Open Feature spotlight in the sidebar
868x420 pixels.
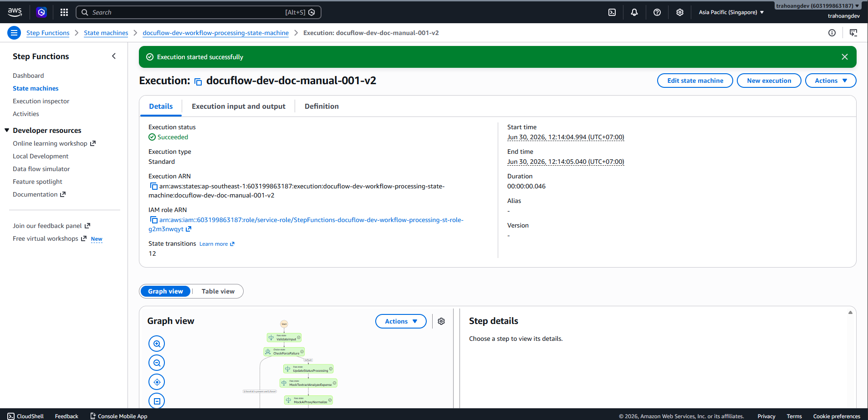point(37,182)
